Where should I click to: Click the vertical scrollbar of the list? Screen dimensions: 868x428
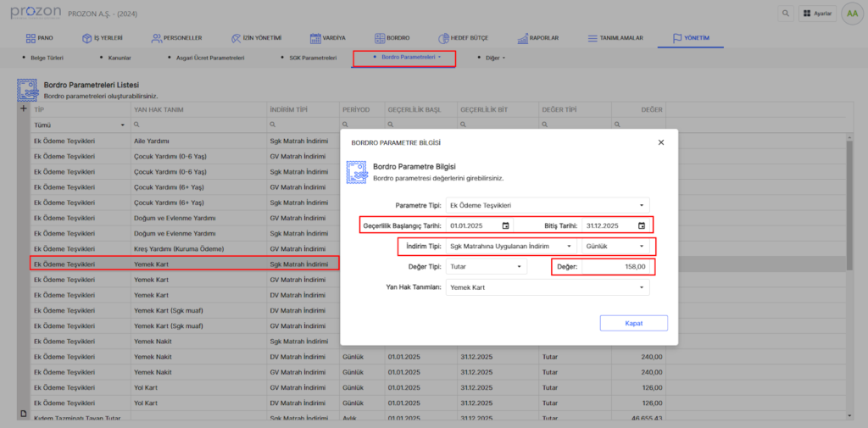pos(849,203)
